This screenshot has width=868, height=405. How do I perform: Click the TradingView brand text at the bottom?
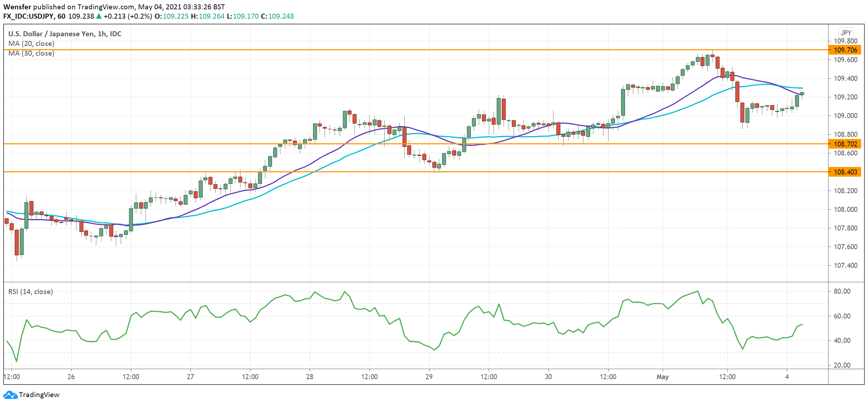(39, 395)
